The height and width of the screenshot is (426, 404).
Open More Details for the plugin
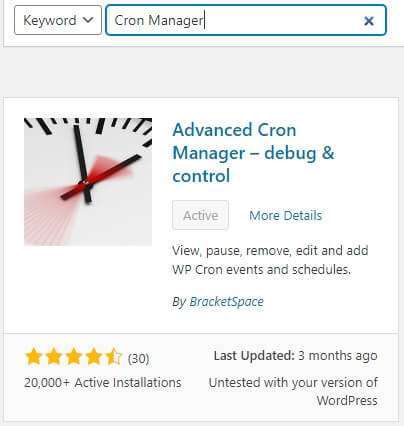click(x=286, y=215)
